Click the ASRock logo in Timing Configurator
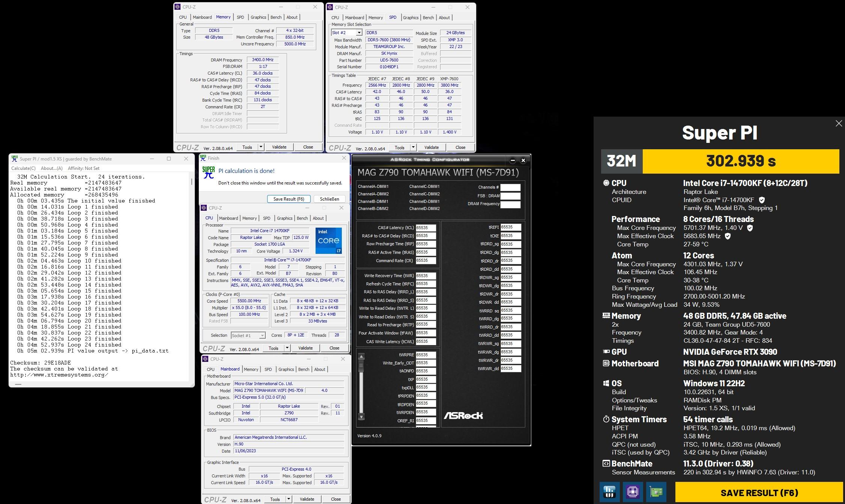Viewport: 845px width, 504px height. coord(463,415)
